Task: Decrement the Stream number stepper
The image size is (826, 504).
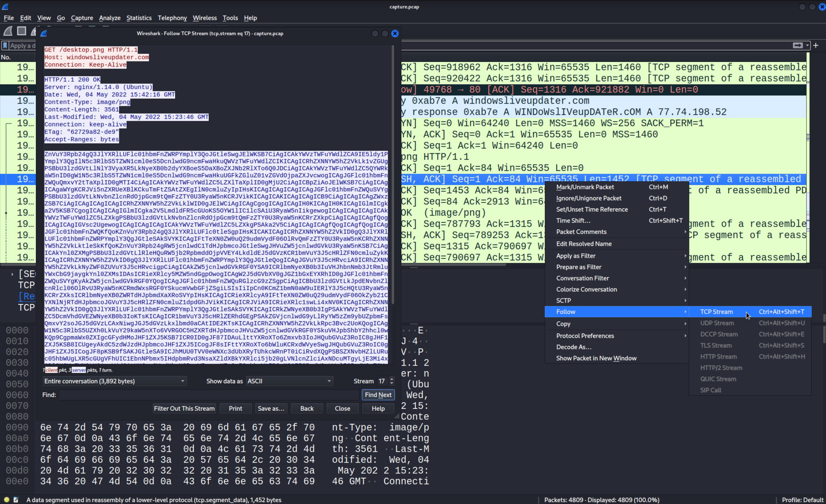Action: click(392, 383)
